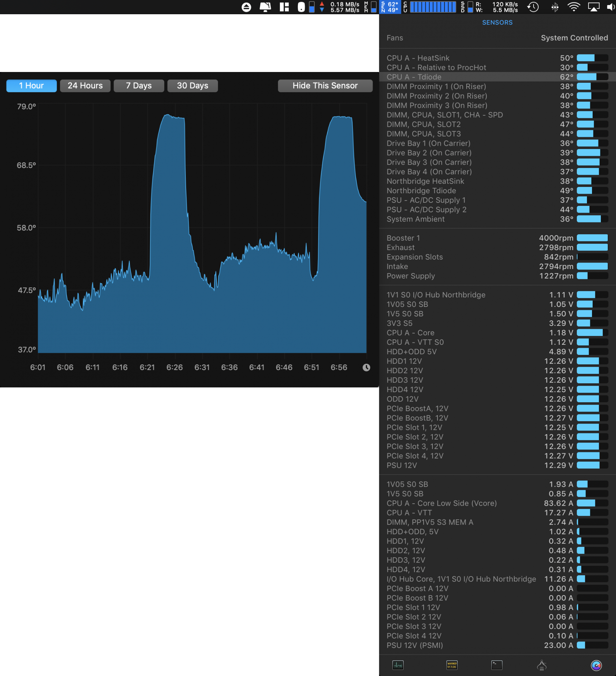Click the eject icon in menu bar
The height and width of the screenshot is (676, 616).
coord(246,7)
